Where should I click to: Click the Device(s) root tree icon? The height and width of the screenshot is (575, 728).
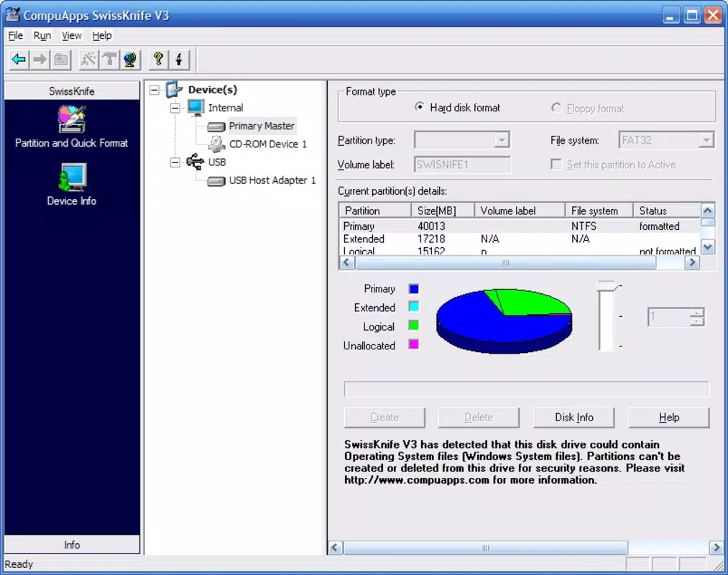pos(174,89)
